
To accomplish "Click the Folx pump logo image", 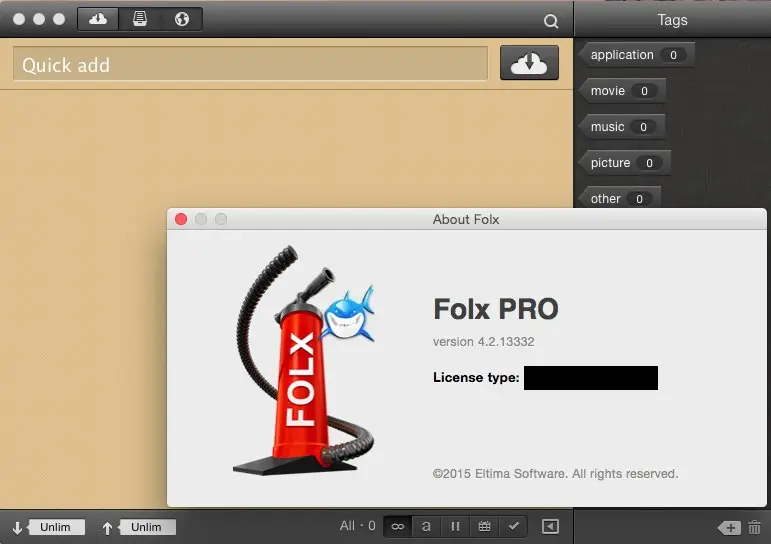I will (304, 360).
